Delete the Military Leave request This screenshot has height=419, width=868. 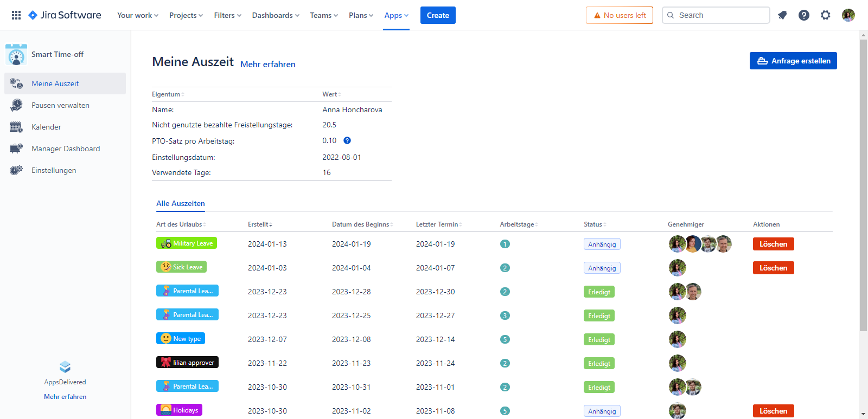773,244
